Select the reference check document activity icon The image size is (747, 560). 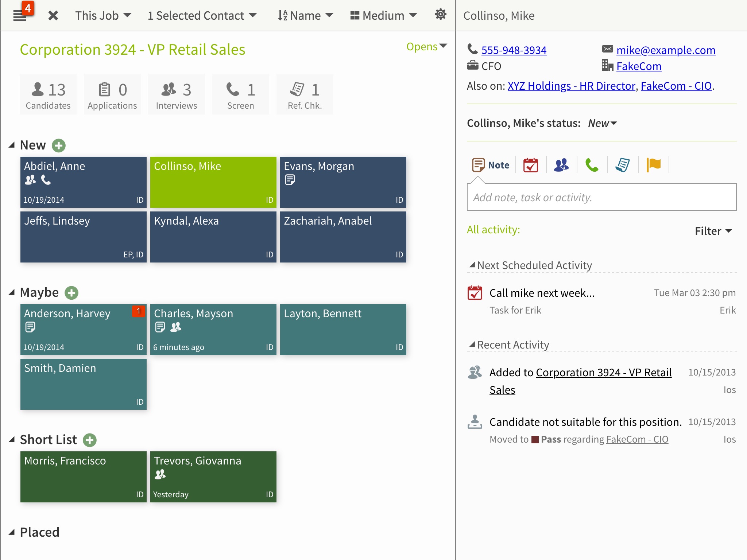pyautogui.click(x=623, y=165)
